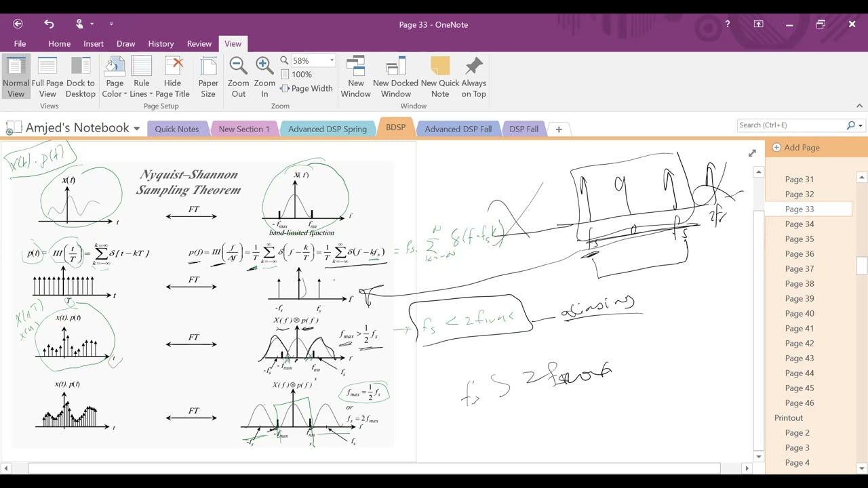Screen dimensions: 868x488
Task: Switch to the Home ribbon tab
Action: 59,43
